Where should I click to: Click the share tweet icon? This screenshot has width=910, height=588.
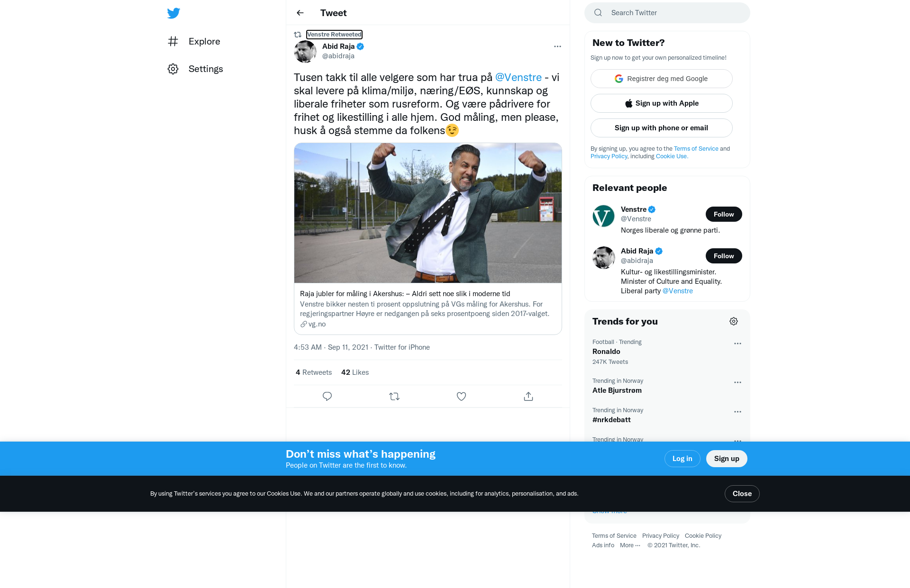(528, 397)
